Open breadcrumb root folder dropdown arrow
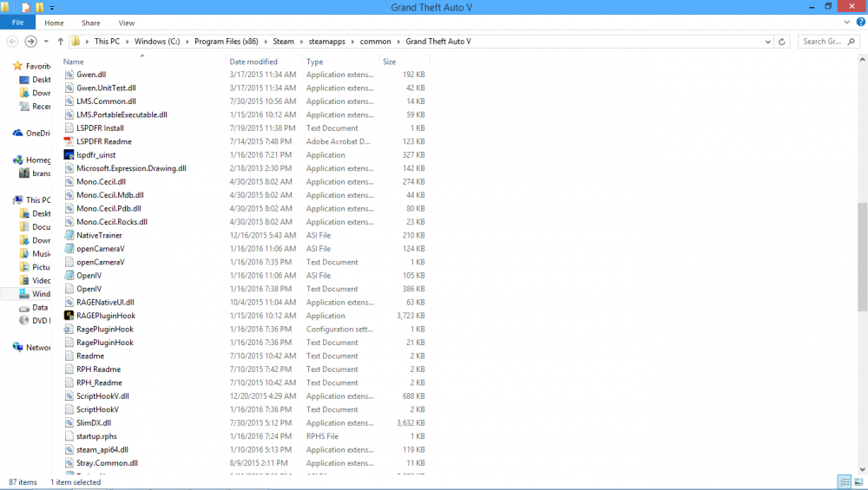The image size is (868, 490). (x=88, y=42)
